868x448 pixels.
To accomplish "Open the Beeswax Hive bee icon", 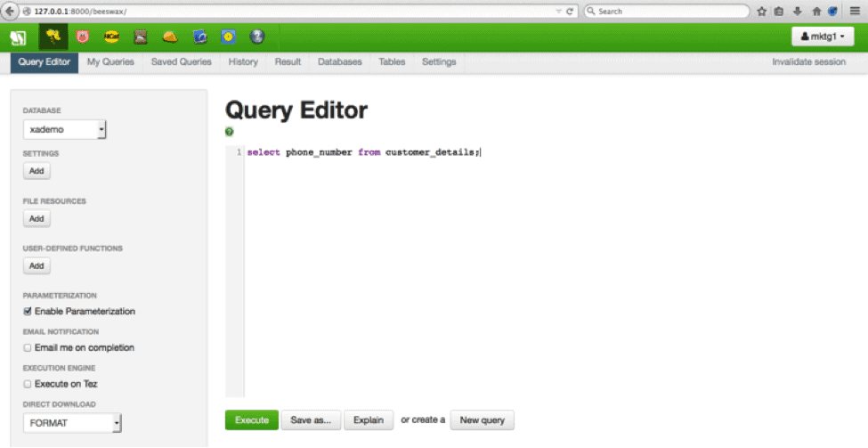I will pos(53,37).
